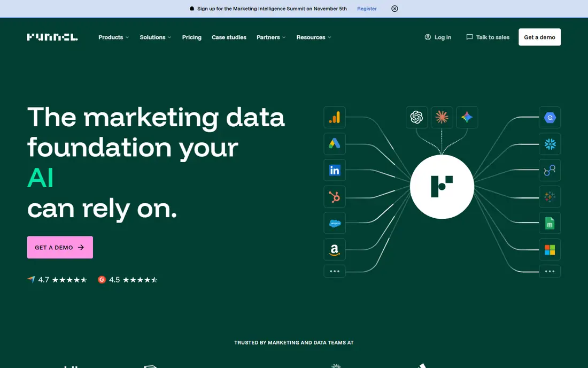The image size is (588, 368).
Task: Click the Google Analytics bar chart icon
Action: point(335,118)
